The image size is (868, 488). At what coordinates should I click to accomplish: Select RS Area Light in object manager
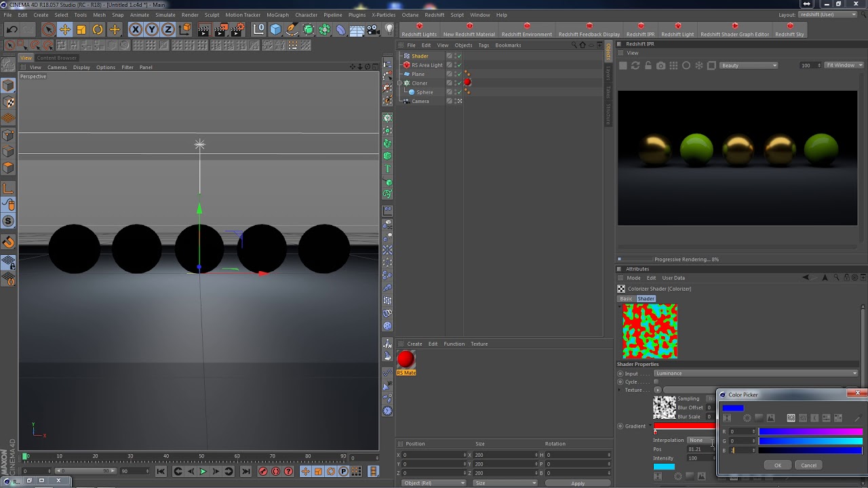click(427, 65)
